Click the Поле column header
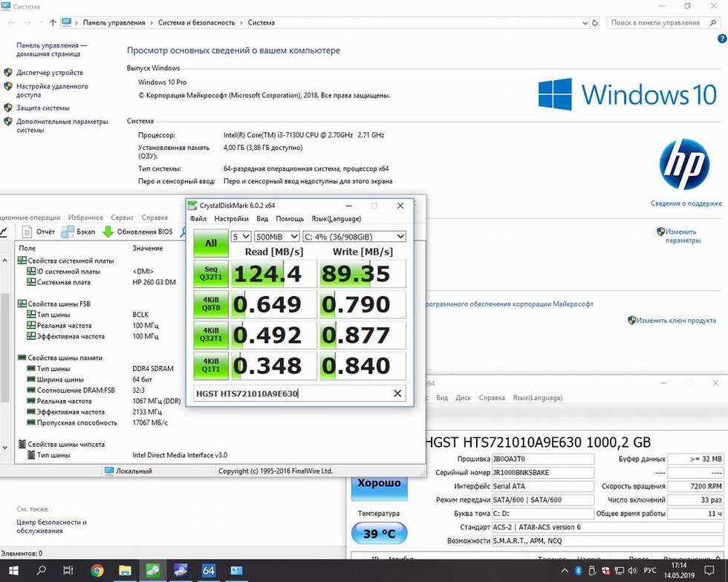The height and width of the screenshot is (582, 728). click(27, 248)
